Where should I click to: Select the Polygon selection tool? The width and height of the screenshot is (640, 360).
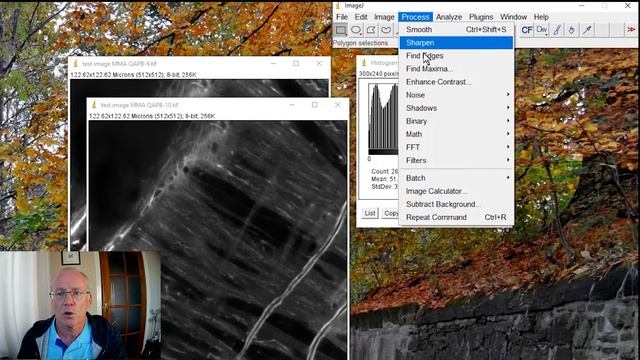pos(371,30)
